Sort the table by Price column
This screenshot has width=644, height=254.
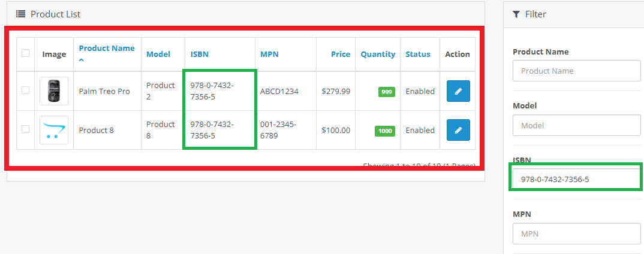click(341, 54)
